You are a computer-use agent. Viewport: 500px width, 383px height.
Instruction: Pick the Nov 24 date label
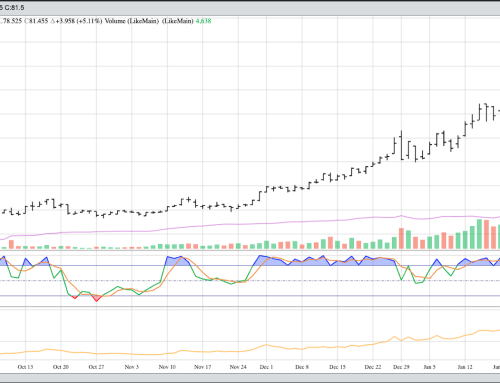pyautogui.click(x=238, y=367)
